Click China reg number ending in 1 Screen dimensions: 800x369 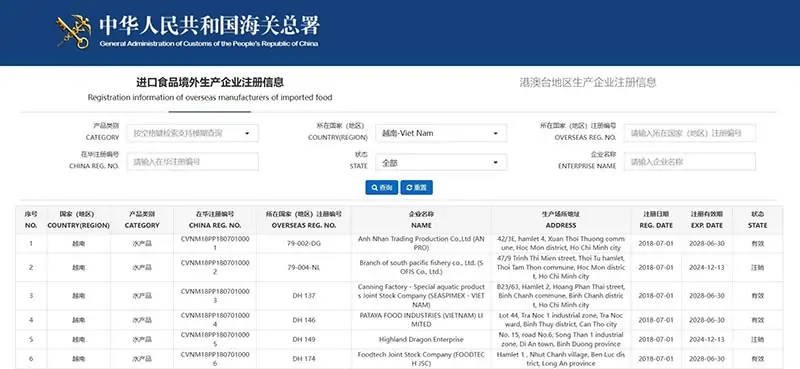tap(215, 243)
